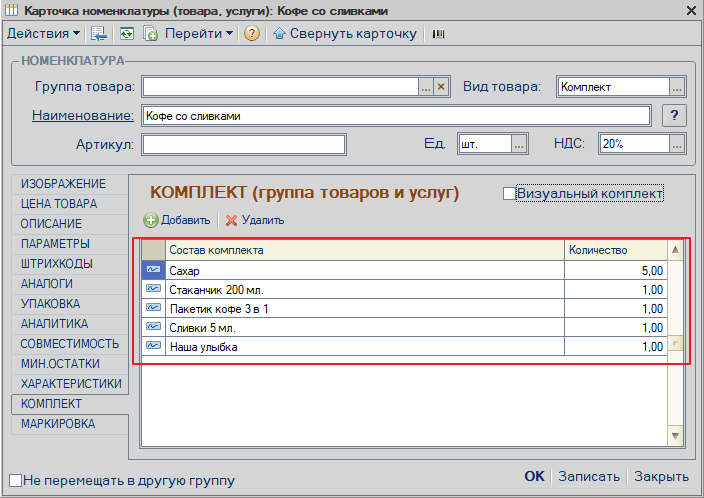Open help via question mark icon
Viewport: 704px width, 498px height.
(252, 34)
